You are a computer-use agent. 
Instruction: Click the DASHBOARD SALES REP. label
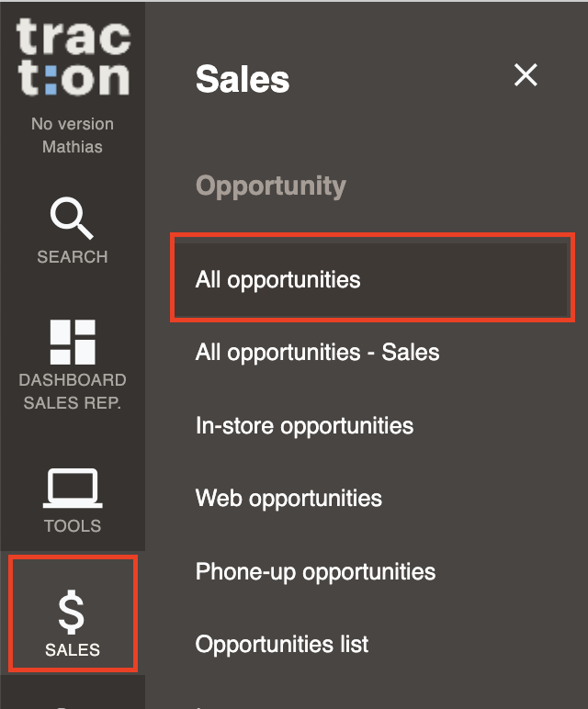pos(73,391)
